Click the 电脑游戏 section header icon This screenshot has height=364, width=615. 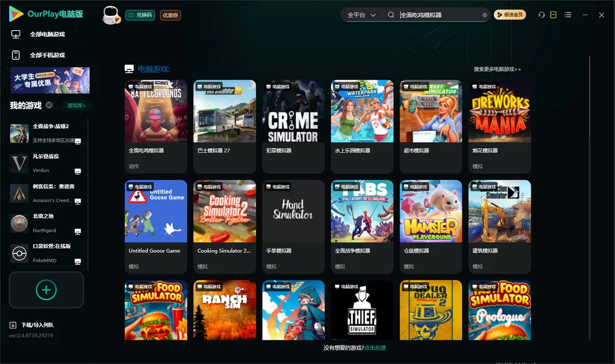129,69
